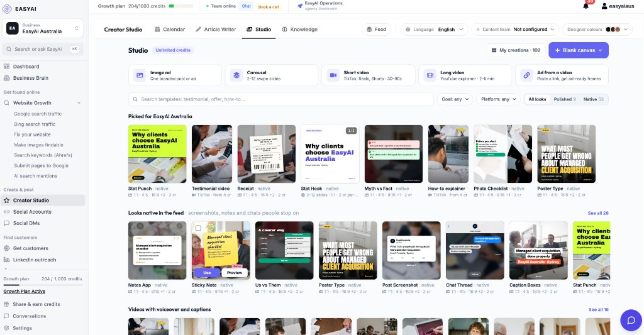Click the Get customers icon

6,248
